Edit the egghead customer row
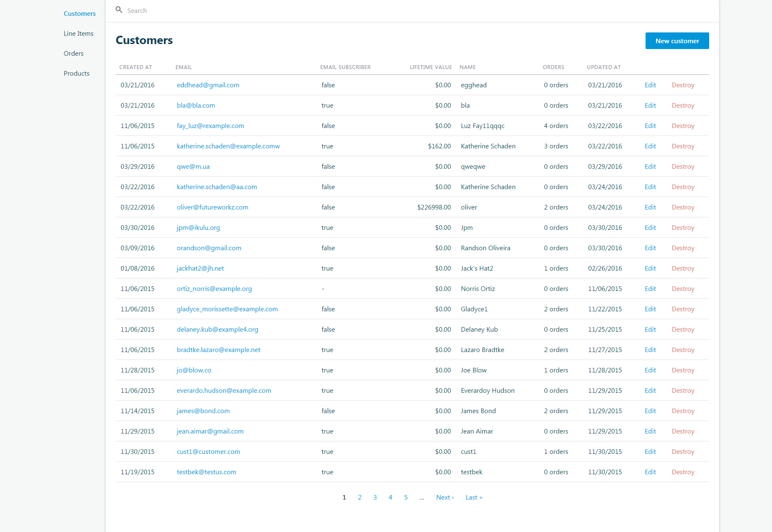The width and height of the screenshot is (772, 532). 650,85
